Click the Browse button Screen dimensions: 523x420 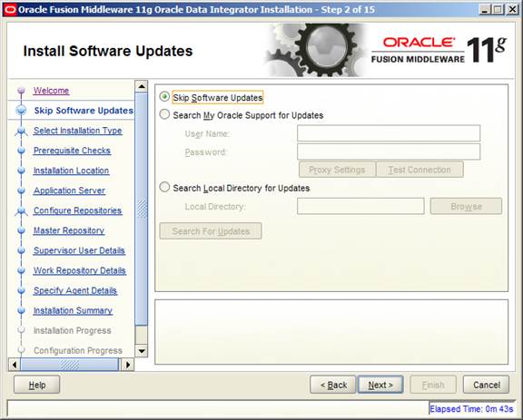tap(466, 206)
